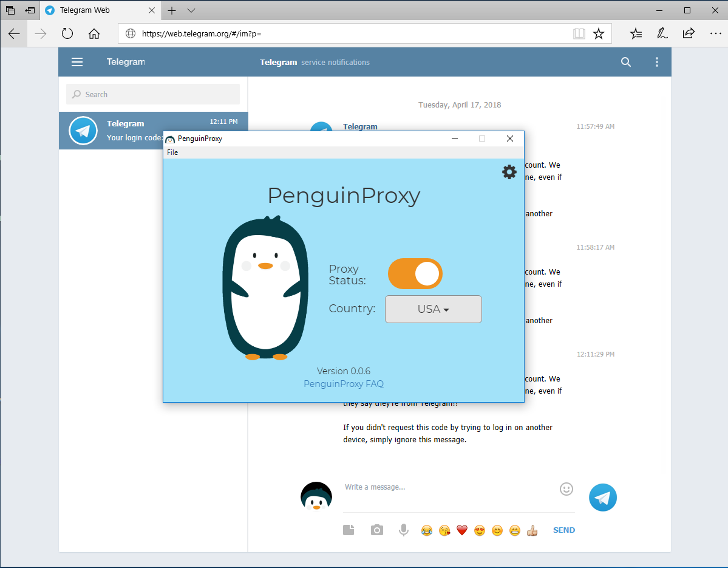Open reading view book icon
Viewport: 728px width, 568px height.
(579, 33)
